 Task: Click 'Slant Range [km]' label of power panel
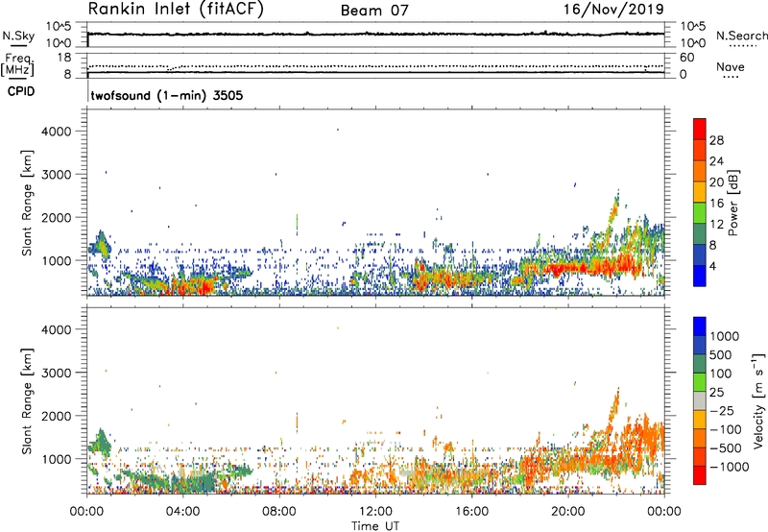click(x=27, y=203)
